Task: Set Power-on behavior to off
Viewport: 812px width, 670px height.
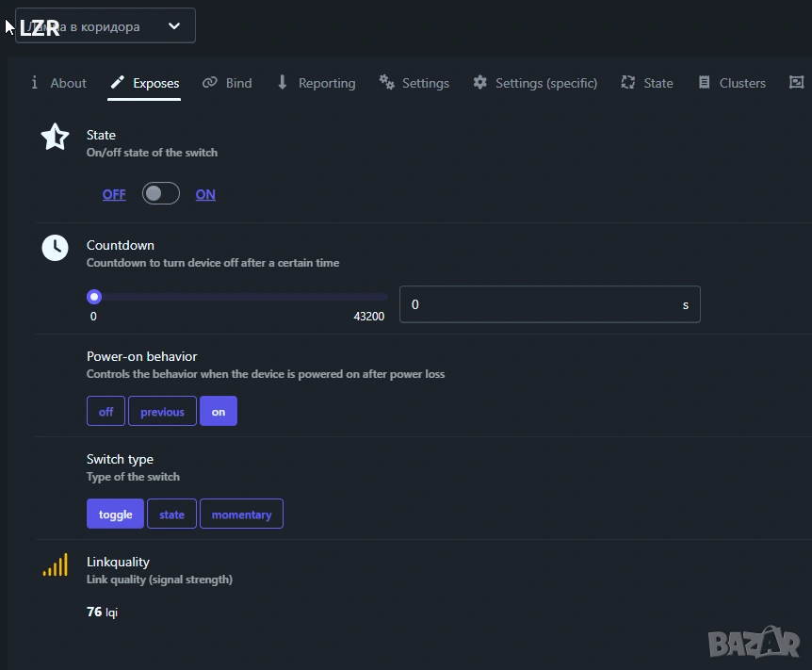Action: click(x=106, y=412)
